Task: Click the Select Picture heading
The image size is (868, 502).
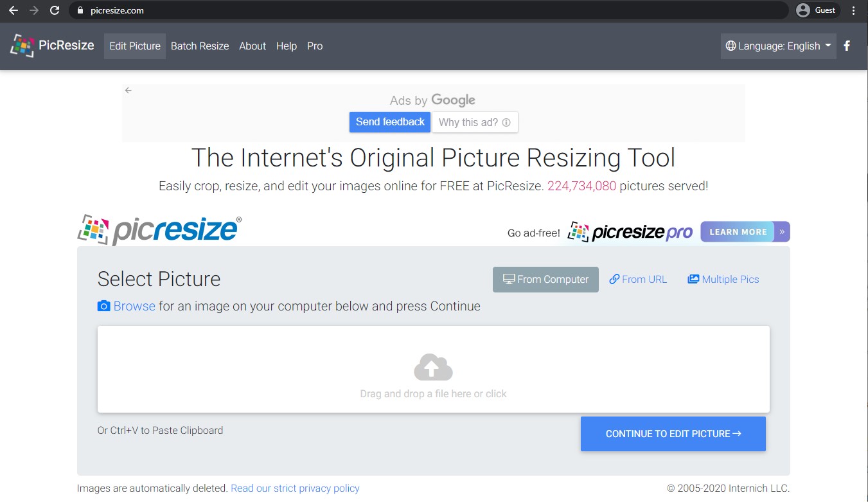Action: pyautogui.click(x=159, y=279)
